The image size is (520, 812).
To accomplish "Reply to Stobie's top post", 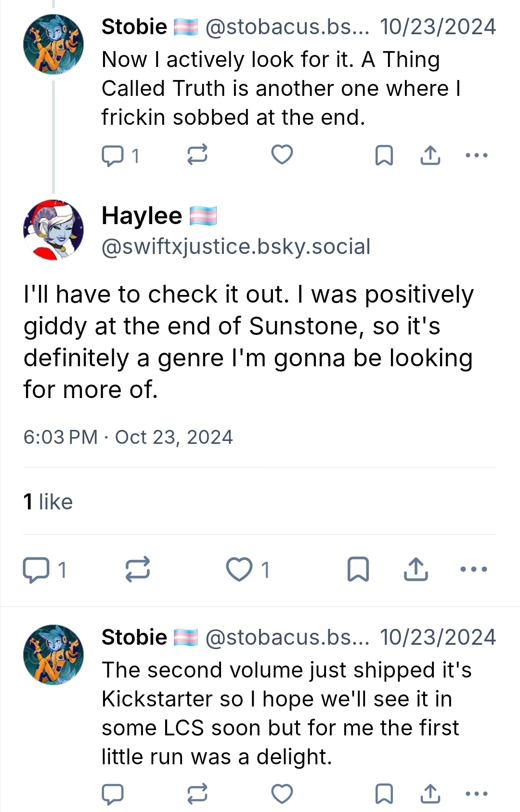I will click(x=113, y=155).
